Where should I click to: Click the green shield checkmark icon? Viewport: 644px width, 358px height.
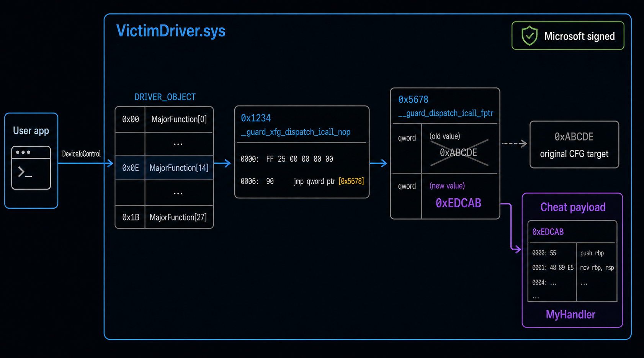pos(530,36)
